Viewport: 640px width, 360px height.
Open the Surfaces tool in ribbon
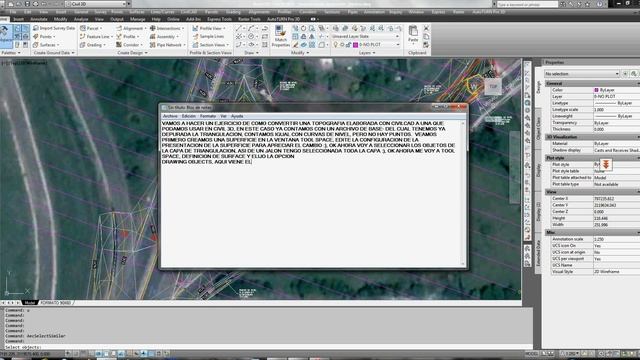(x=46, y=44)
